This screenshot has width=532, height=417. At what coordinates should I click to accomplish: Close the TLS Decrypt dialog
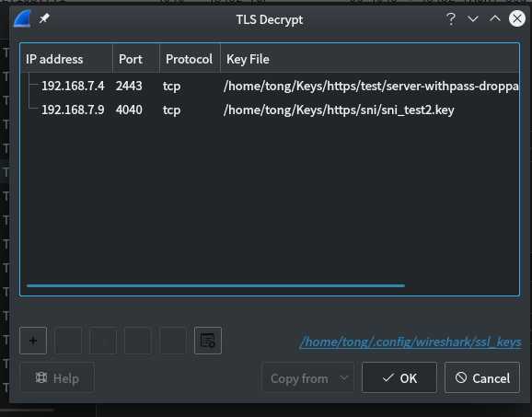point(517,18)
